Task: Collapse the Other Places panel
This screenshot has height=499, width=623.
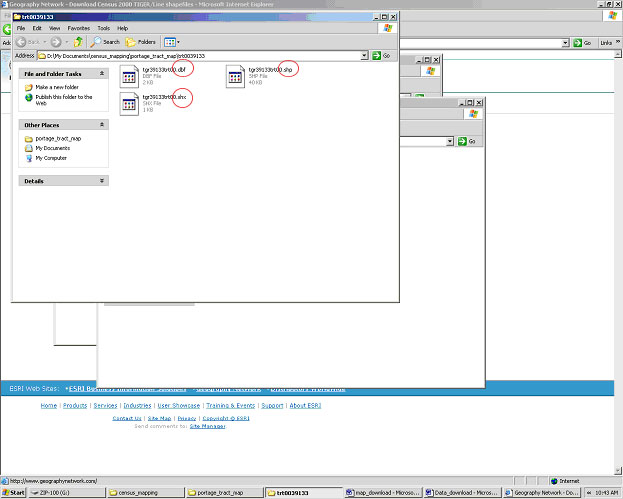Action: [x=102, y=125]
